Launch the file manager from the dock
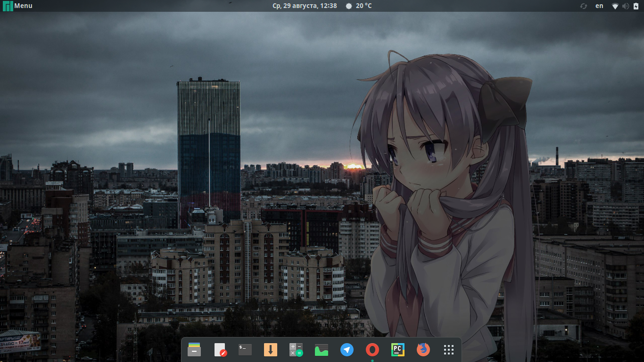 tap(194, 349)
